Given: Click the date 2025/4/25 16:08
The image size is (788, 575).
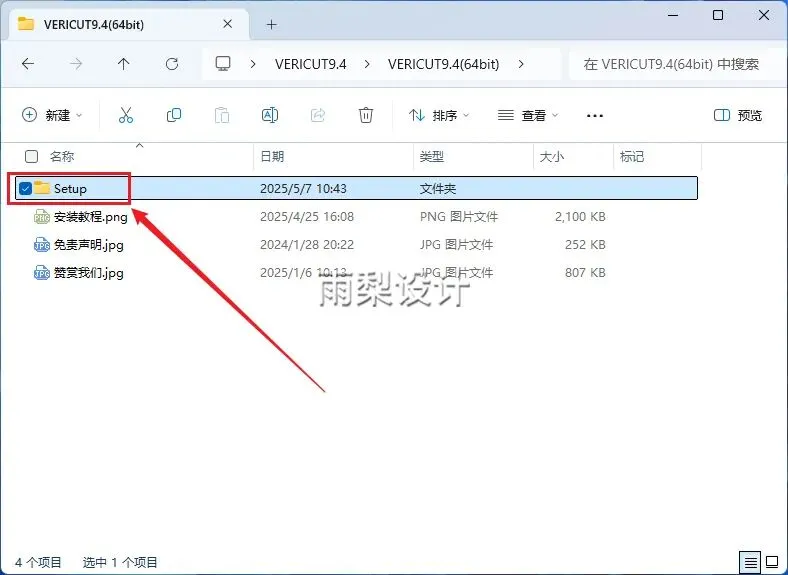Looking at the screenshot, I should click(307, 217).
